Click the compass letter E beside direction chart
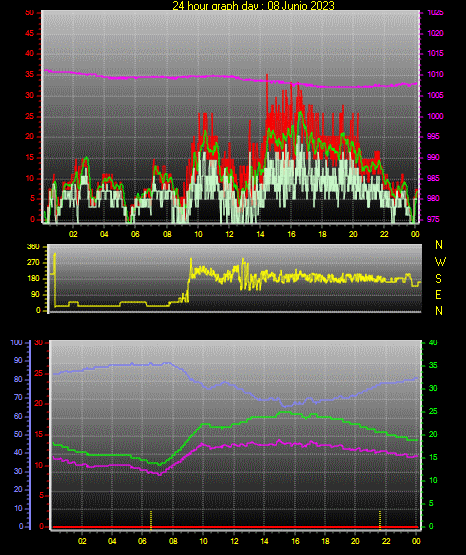 [438, 294]
